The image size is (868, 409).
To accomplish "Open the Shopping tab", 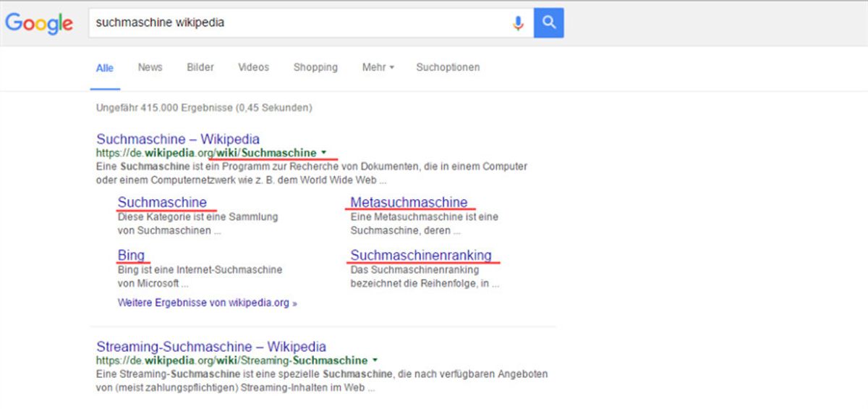I will click(x=315, y=67).
